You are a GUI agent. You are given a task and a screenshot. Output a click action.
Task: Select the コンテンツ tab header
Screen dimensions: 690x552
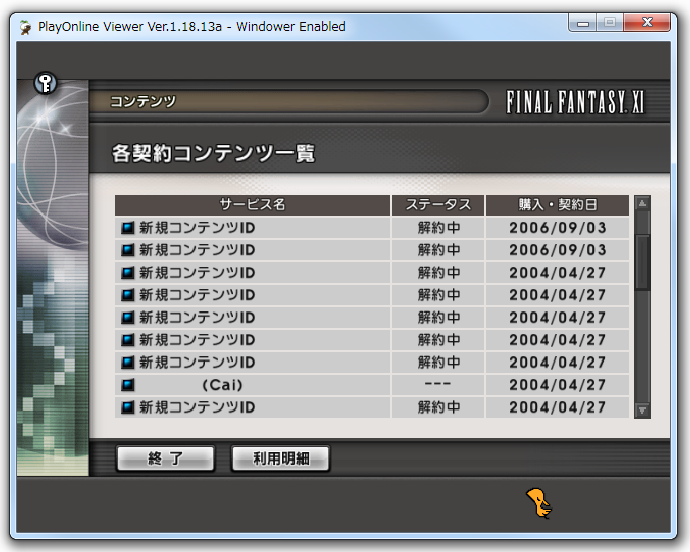143,102
